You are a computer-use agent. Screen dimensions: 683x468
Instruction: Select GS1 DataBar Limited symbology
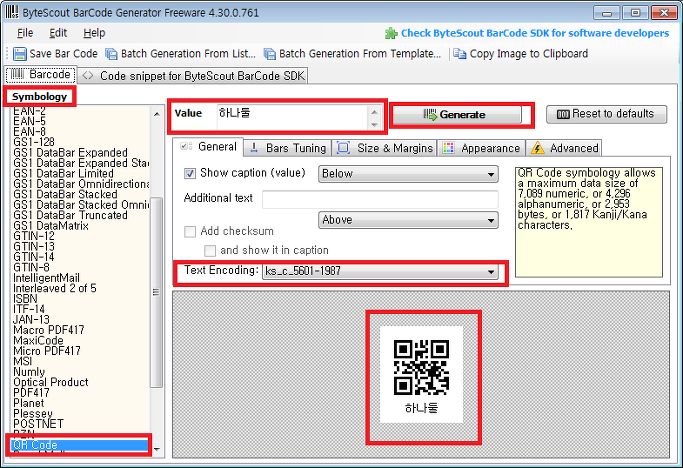pyautogui.click(x=64, y=173)
